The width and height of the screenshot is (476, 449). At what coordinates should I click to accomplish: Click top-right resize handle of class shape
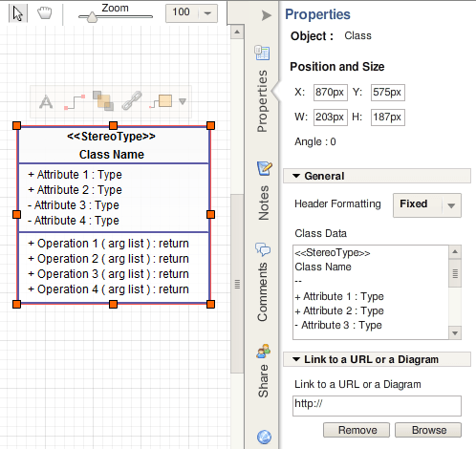point(210,125)
